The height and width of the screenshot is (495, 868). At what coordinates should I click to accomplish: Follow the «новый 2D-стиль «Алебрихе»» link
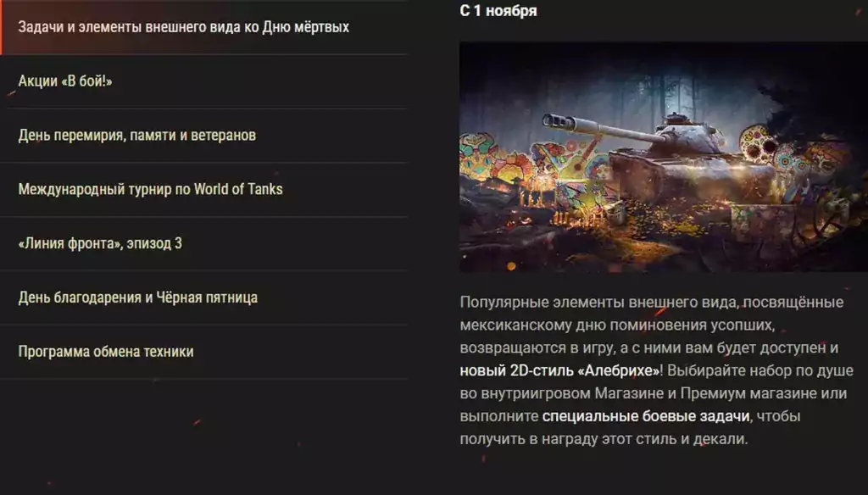559,370
